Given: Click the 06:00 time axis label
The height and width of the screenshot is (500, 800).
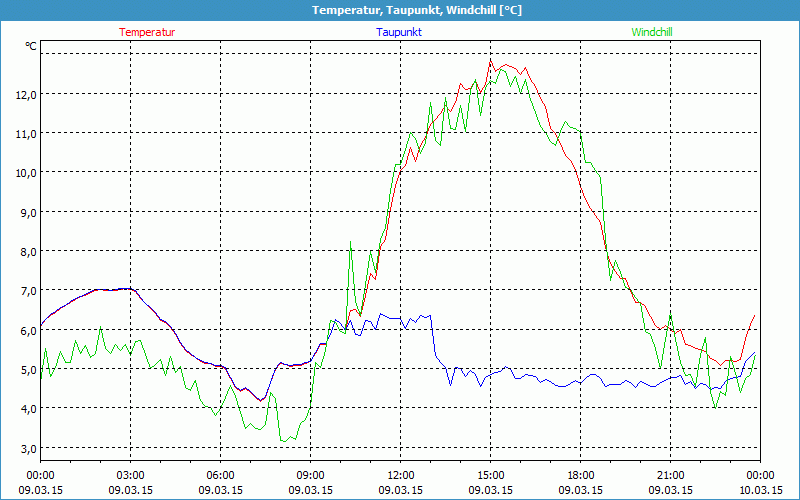Looking at the screenshot, I should (x=220, y=476).
